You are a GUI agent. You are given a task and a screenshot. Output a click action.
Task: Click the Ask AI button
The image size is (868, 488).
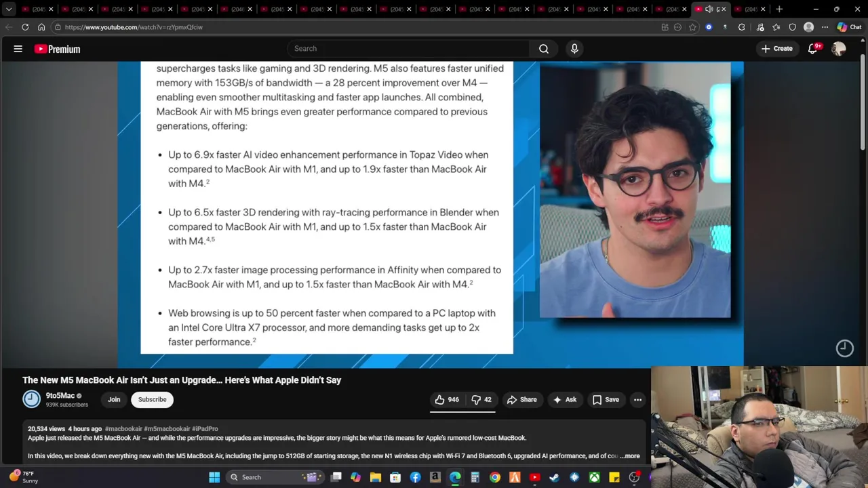coord(565,400)
